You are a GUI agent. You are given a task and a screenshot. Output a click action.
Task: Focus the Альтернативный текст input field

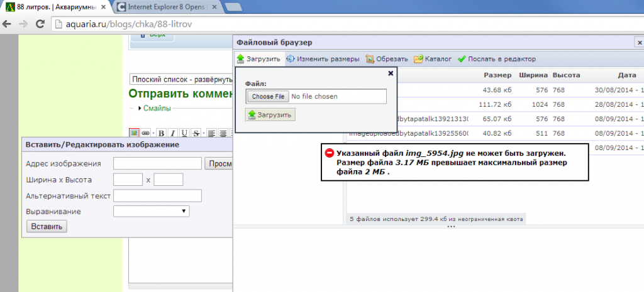click(157, 196)
